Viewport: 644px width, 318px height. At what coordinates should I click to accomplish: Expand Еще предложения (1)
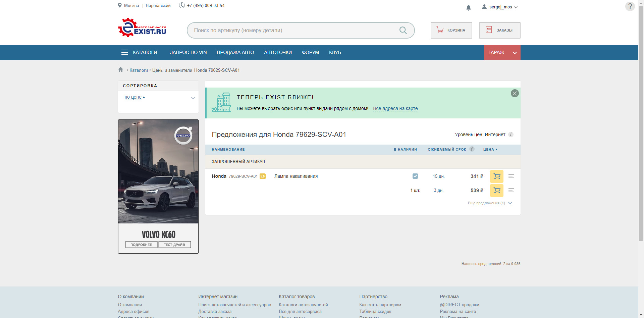490,203
